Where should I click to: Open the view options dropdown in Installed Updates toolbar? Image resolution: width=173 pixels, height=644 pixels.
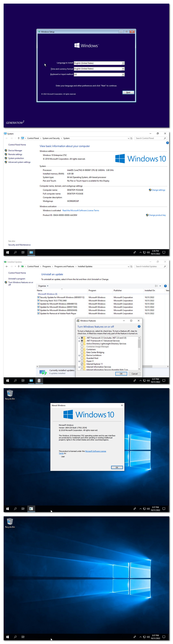(160, 286)
